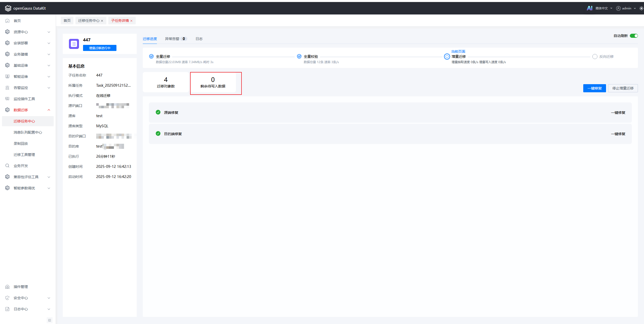Close the 迁移任务中心 tab with its X
644x324 pixels.
coord(102,21)
